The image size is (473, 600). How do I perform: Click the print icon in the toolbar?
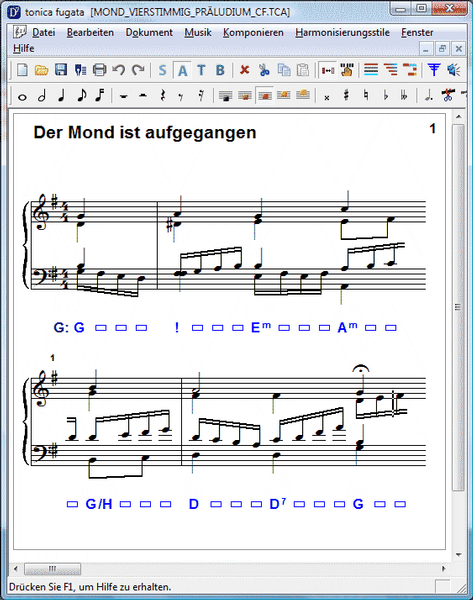coord(99,70)
